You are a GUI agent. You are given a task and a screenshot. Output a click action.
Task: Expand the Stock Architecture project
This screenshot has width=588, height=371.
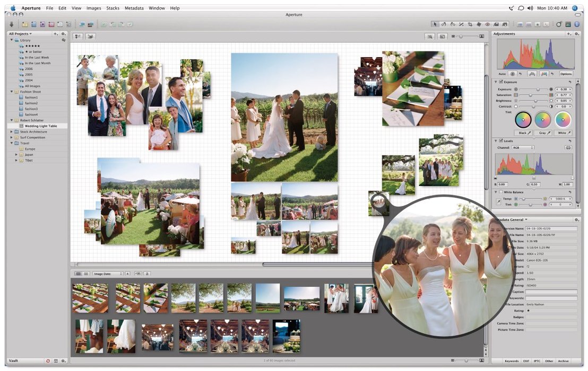coord(11,131)
